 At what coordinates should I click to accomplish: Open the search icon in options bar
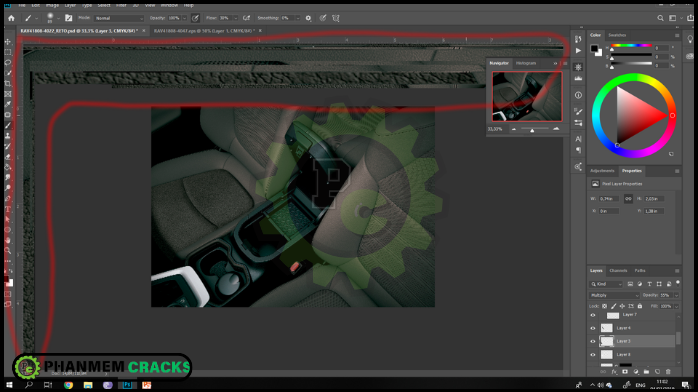(x=660, y=18)
